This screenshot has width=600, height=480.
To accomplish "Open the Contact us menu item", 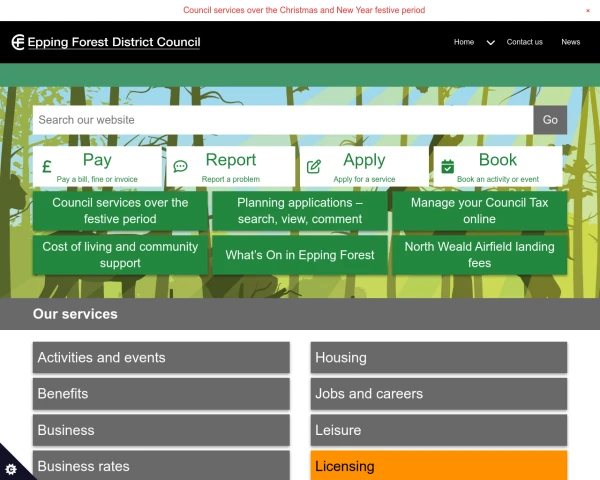I will click(524, 42).
